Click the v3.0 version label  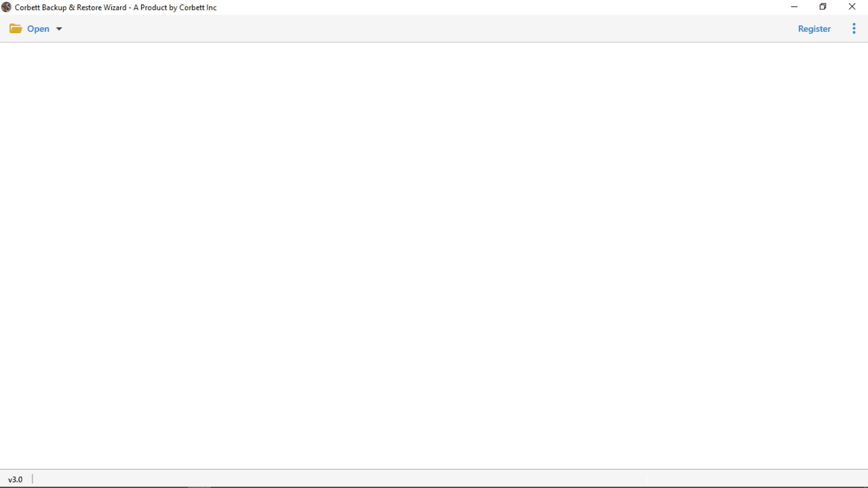[x=15, y=479]
